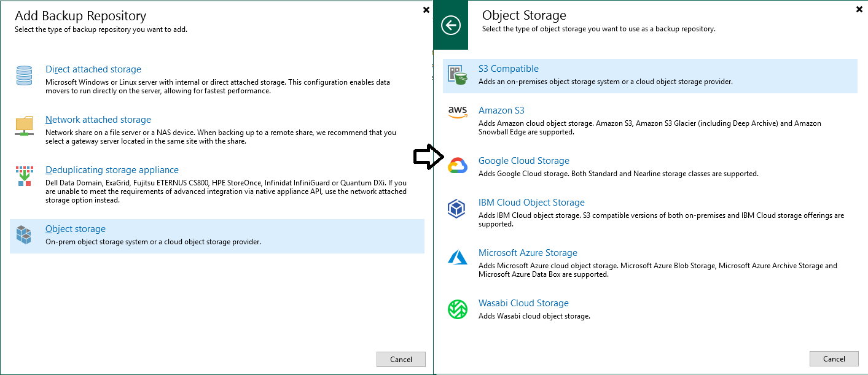This screenshot has height=375, width=868.
Task: Click the 'Microsoft Windows or Linux server' description
Action: tap(218, 87)
